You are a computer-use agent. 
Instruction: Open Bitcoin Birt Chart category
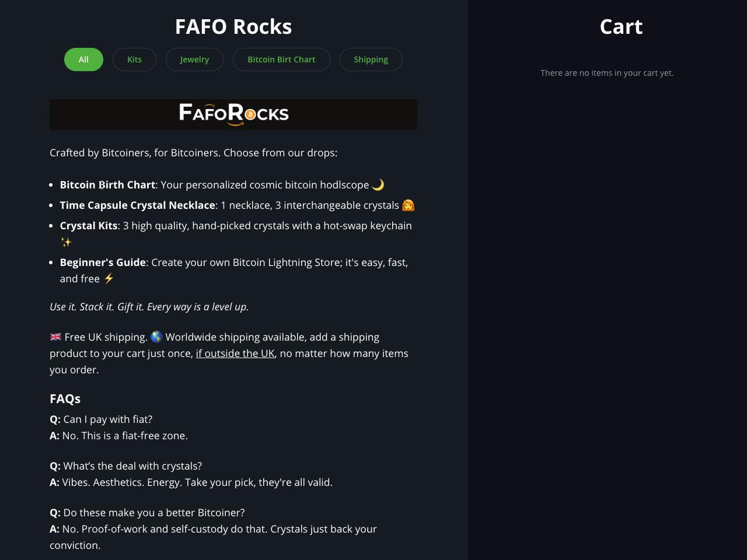(281, 60)
